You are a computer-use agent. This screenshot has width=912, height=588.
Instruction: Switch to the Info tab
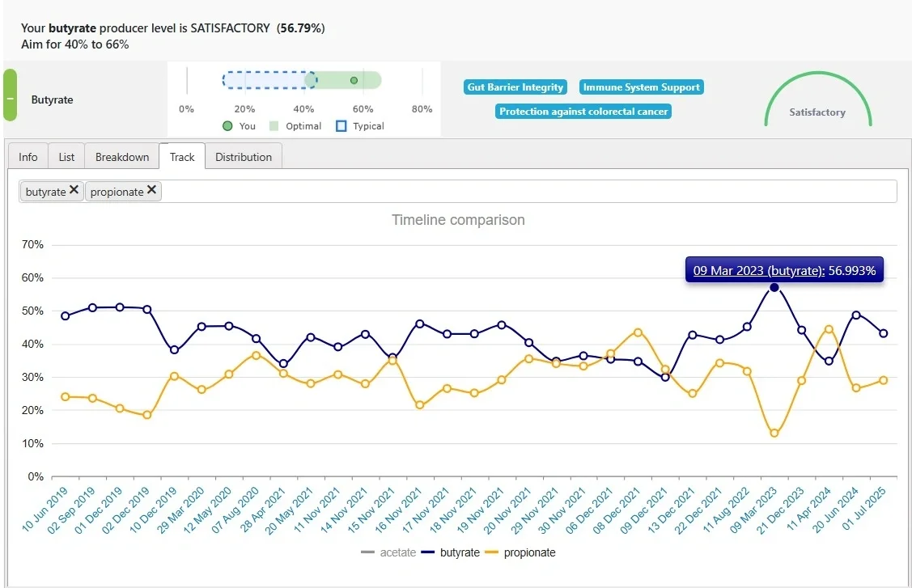(28, 157)
